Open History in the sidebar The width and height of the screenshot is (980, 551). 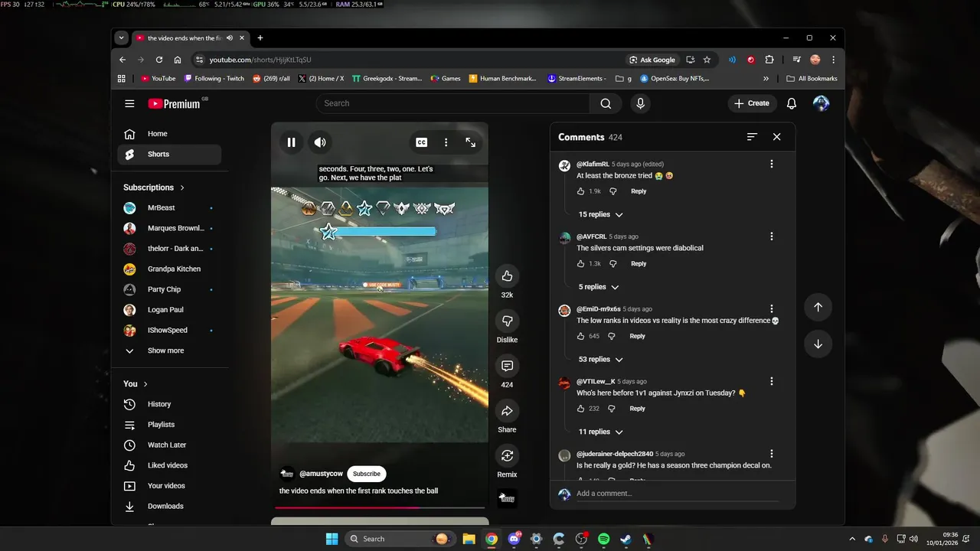point(169,404)
